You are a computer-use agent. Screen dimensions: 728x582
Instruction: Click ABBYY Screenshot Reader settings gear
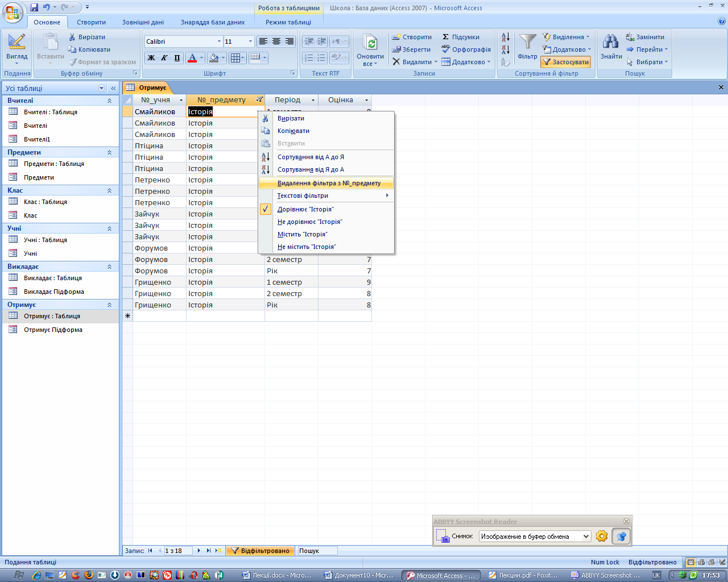(602, 536)
